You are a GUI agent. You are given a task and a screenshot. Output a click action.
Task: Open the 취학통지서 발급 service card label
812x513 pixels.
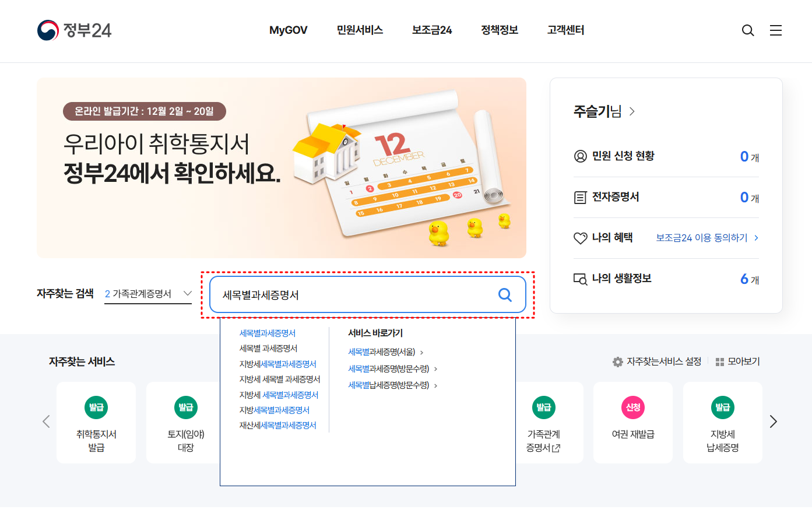coord(96,441)
